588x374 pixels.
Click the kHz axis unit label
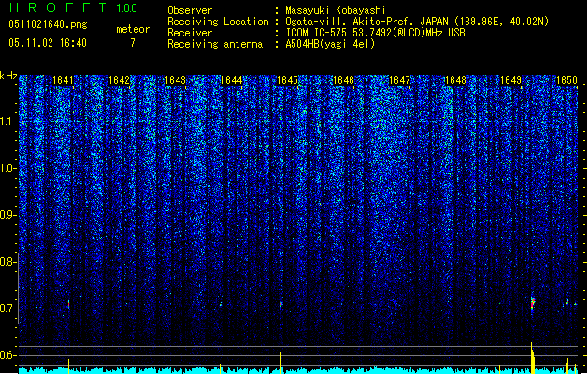tap(8, 76)
